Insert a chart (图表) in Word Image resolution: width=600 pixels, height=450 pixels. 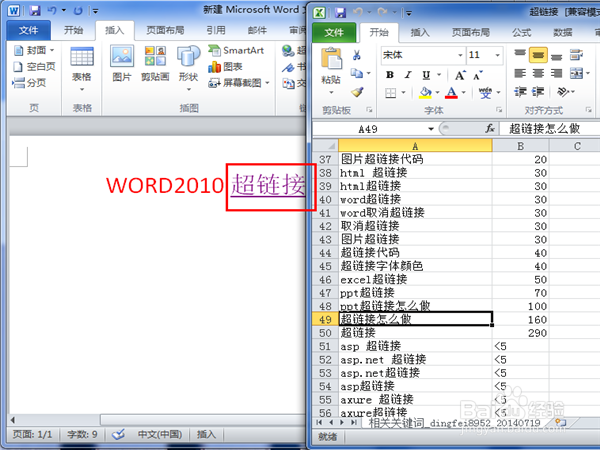pos(225,67)
